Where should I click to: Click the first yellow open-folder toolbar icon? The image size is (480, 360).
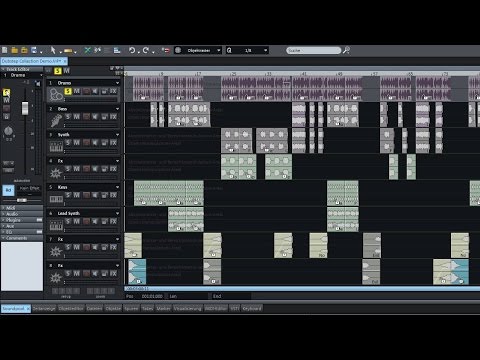[15, 50]
